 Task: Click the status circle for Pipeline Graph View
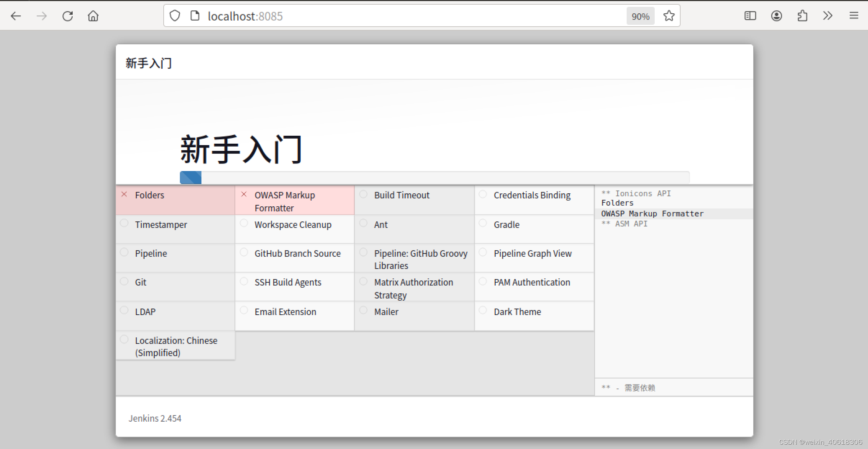coord(483,252)
